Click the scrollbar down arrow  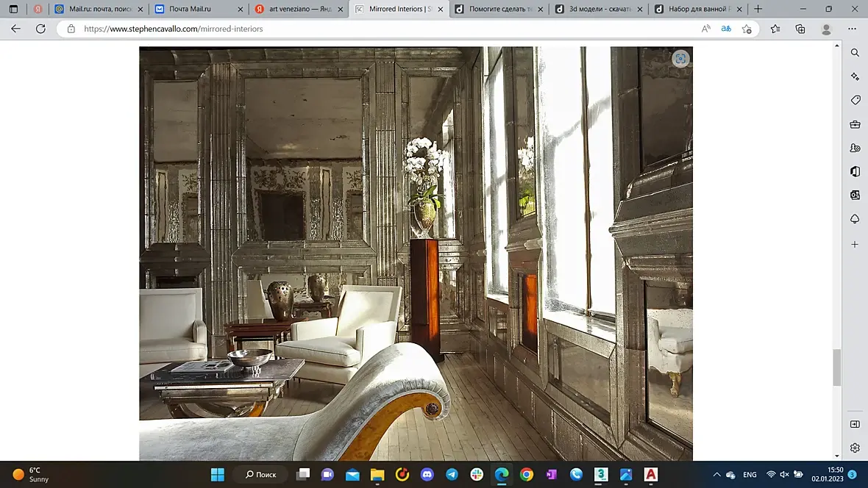coord(836,456)
